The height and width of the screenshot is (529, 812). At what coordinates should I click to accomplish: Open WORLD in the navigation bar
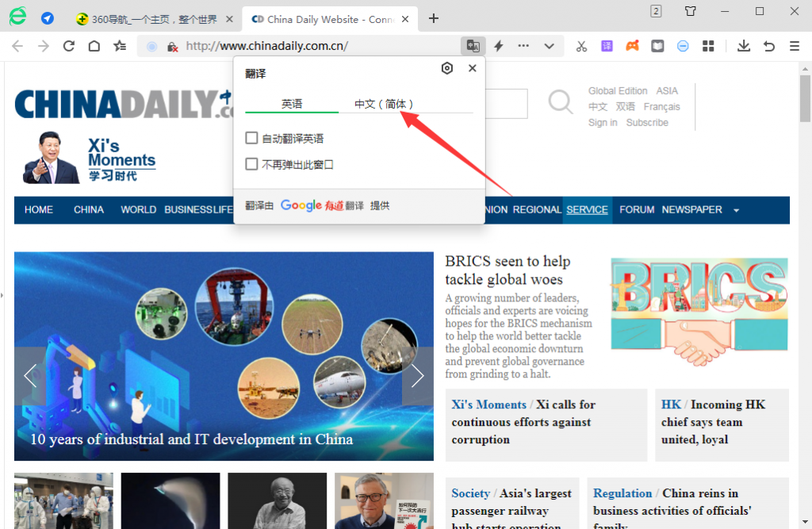138,210
